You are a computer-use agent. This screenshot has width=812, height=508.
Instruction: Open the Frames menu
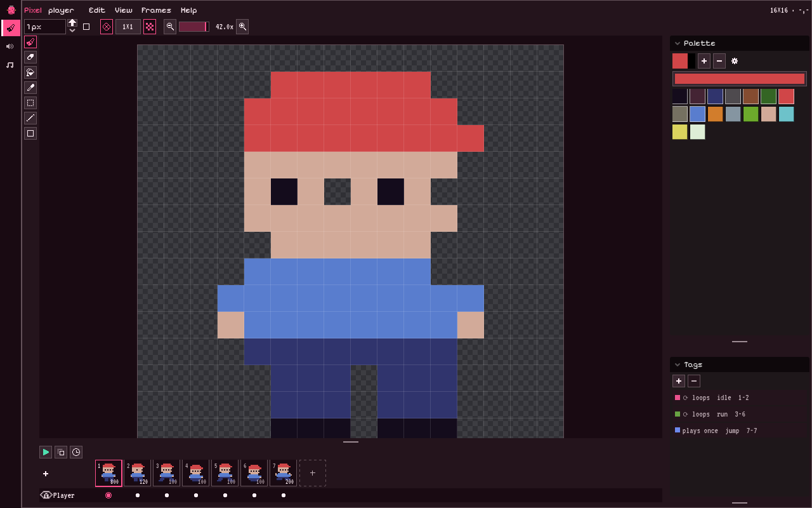point(156,10)
